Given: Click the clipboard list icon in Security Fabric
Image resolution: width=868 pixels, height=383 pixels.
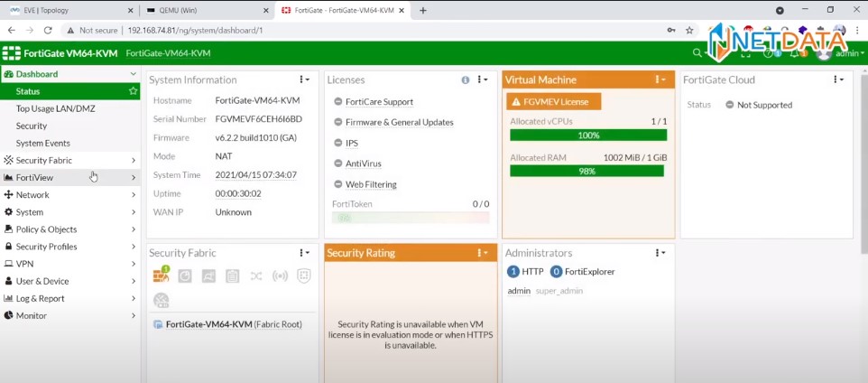Looking at the screenshot, I should (233, 276).
